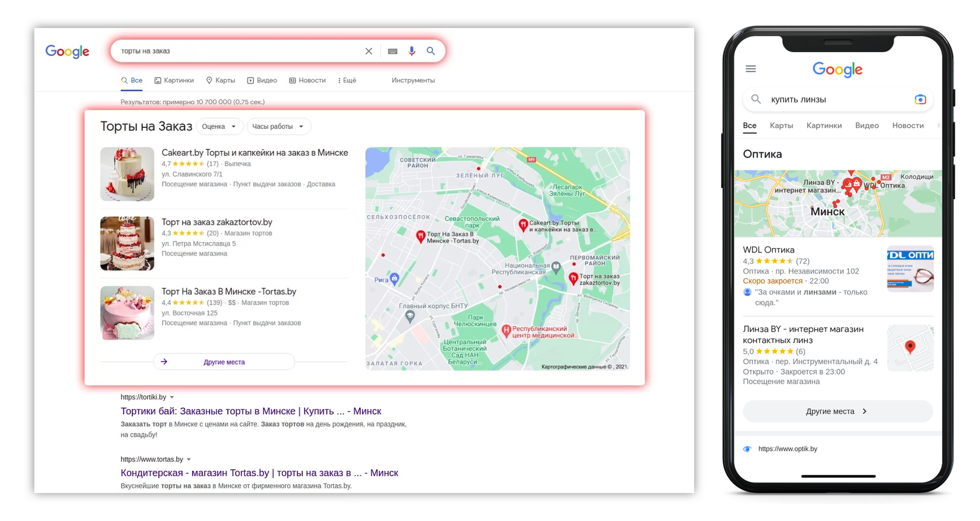The image size is (980, 521).
Task: Open zakaztortov.by cake thumbnail
Action: 127,243
